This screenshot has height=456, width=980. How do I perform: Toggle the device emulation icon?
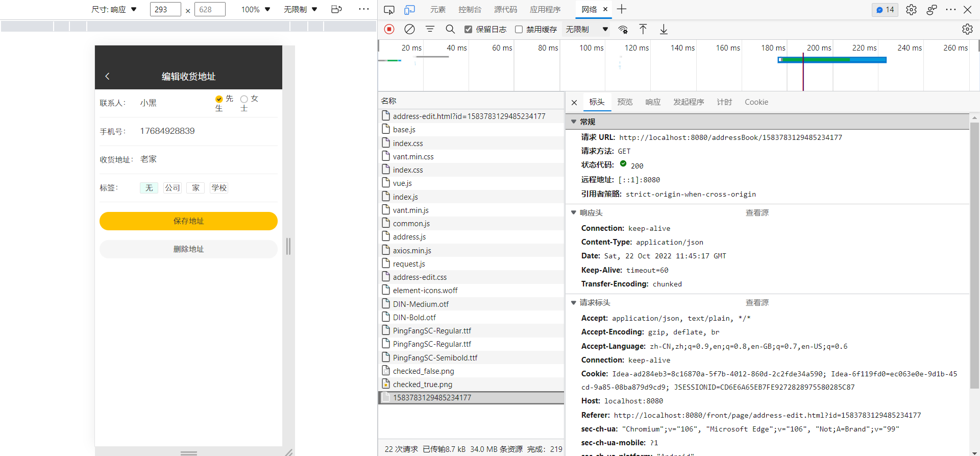(x=409, y=10)
